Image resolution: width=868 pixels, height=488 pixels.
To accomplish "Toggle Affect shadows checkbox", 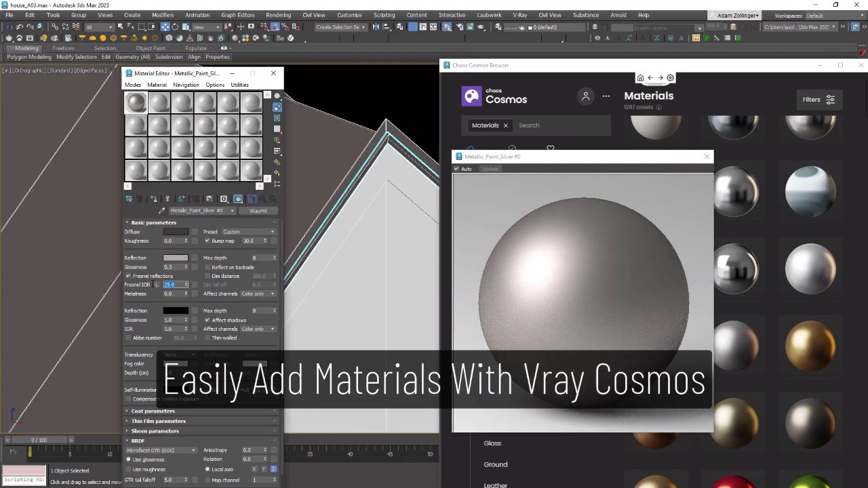I will pyautogui.click(x=207, y=320).
